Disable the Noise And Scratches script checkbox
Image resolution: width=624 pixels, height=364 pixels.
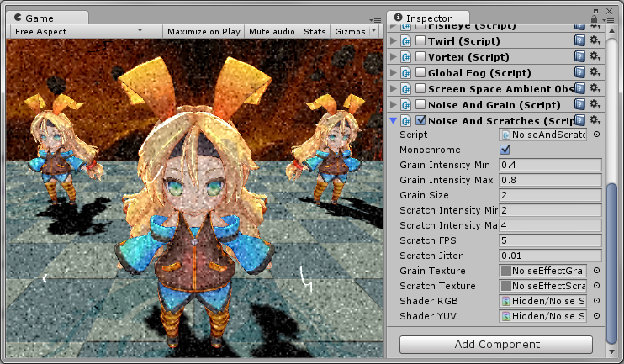point(420,120)
